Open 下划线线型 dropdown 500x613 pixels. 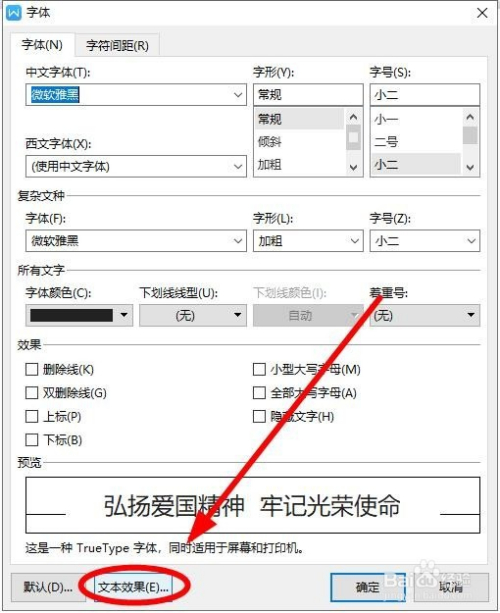click(193, 315)
